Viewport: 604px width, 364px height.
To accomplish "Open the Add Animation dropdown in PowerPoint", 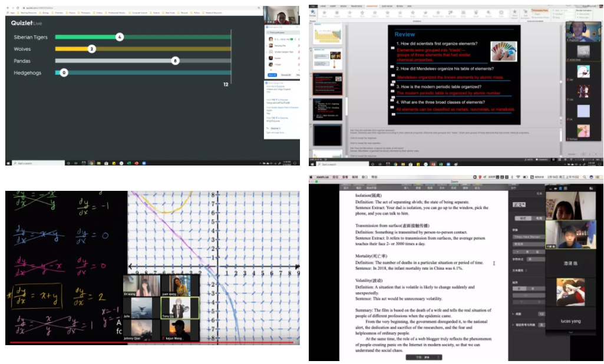I will tap(525, 14).
